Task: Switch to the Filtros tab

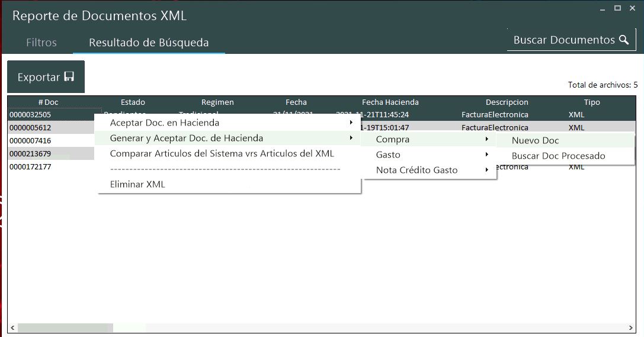Action: (41, 43)
